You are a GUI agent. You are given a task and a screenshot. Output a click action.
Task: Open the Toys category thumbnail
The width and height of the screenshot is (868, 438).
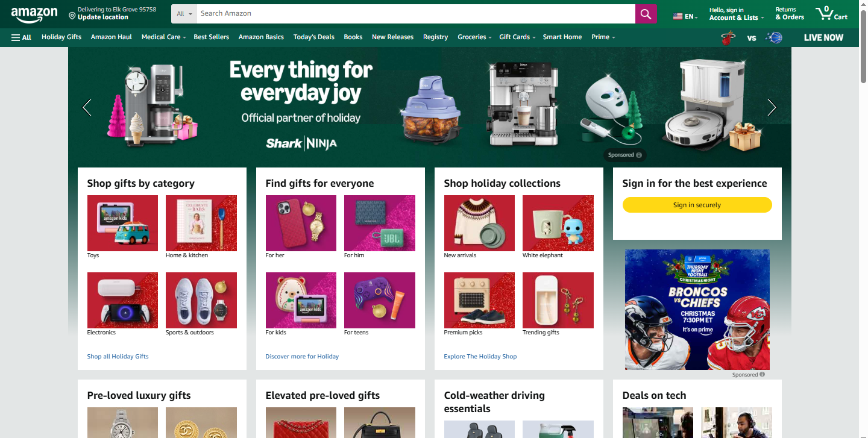tap(122, 223)
